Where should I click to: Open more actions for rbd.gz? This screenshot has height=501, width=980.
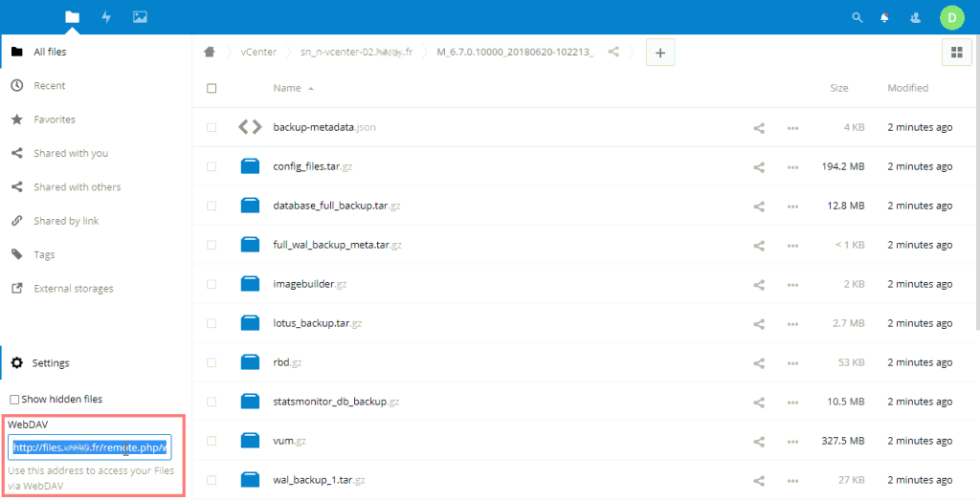pos(792,363)
